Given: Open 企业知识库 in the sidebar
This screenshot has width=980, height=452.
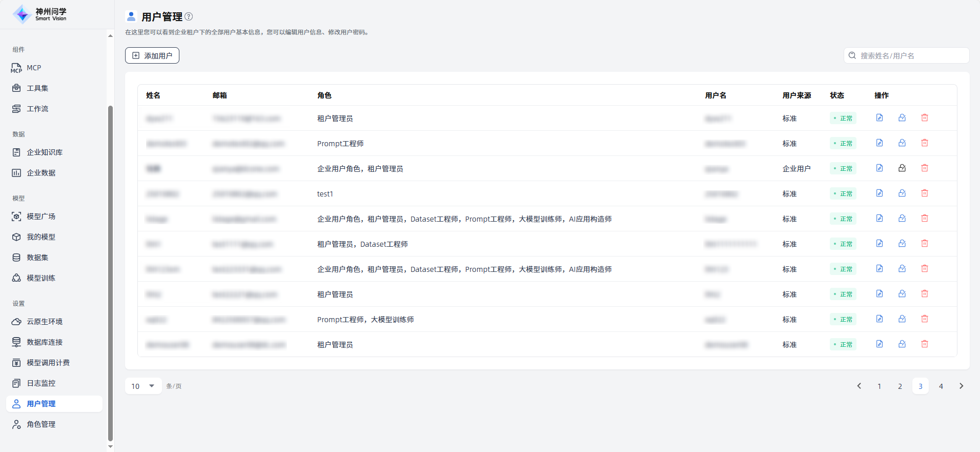Looking at the screenshot, I should [x=45, y=152].
